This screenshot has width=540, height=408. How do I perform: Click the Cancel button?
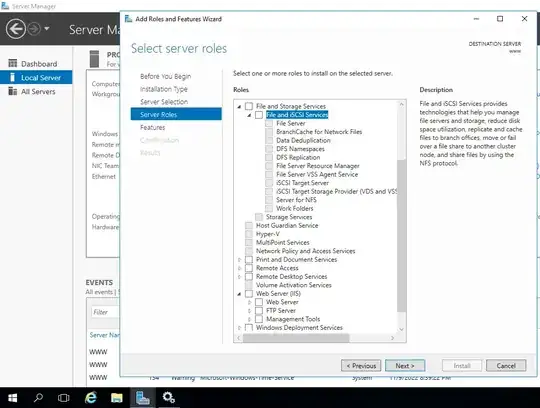506,366
